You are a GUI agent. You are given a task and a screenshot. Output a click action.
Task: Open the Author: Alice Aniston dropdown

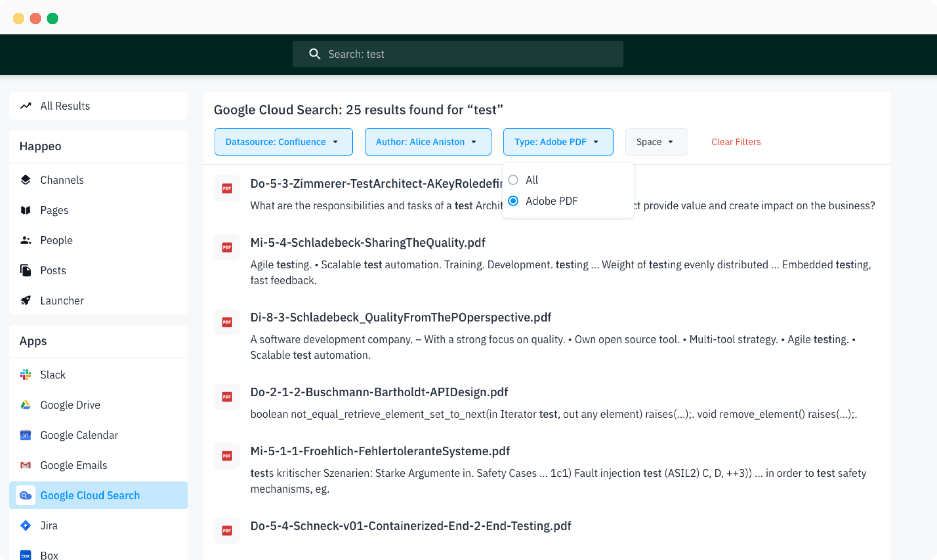click(428, 142)
